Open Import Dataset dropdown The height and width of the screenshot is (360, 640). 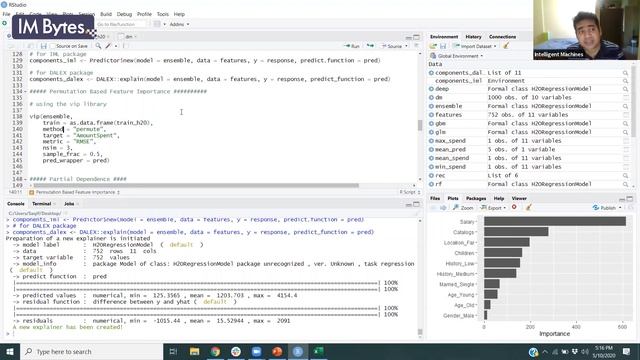tap(475, 46)
